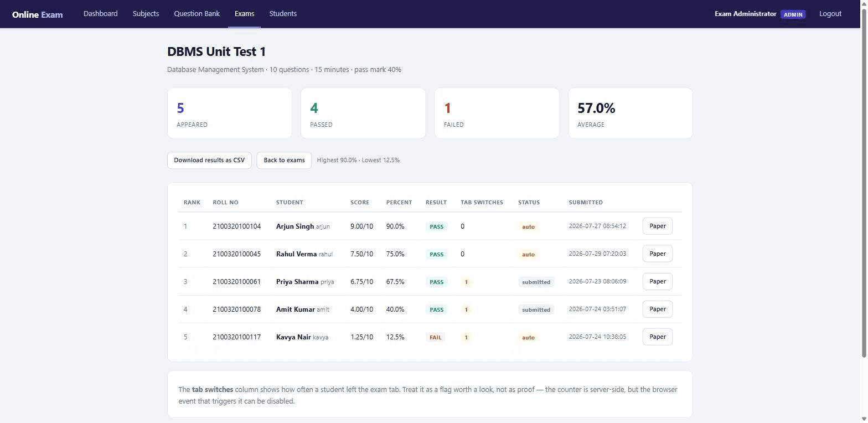Click score 9.00/10
This screenshot has width=868, height=423.
click(361, 226)
